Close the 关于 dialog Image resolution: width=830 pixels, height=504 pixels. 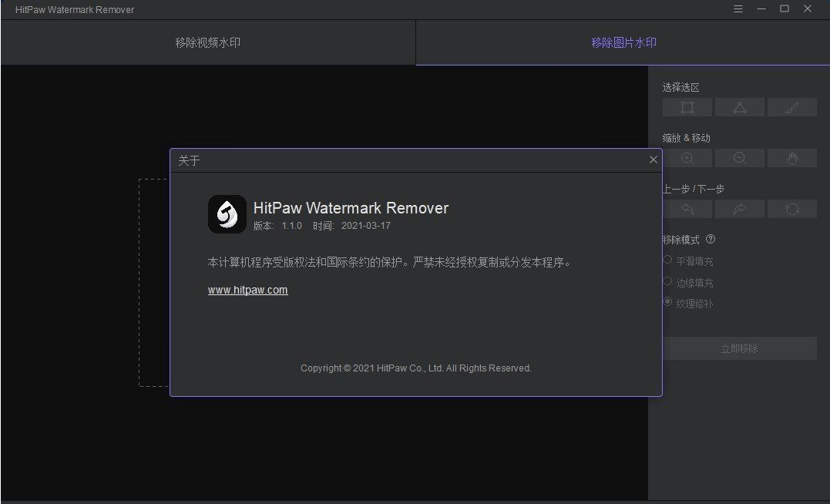point(654,160)
